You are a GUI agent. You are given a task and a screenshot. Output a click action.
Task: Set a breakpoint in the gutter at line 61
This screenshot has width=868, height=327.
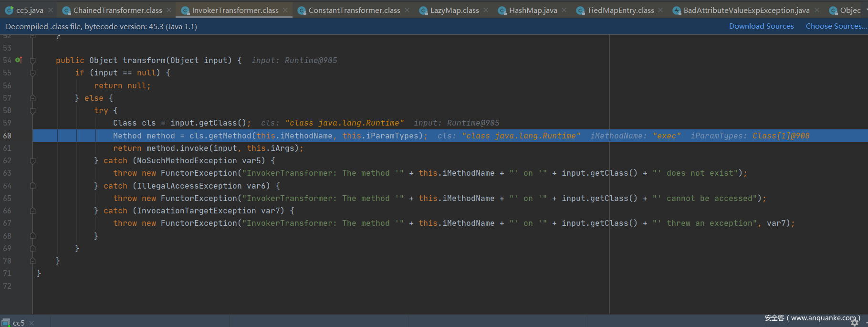click(x=19, y=148)
